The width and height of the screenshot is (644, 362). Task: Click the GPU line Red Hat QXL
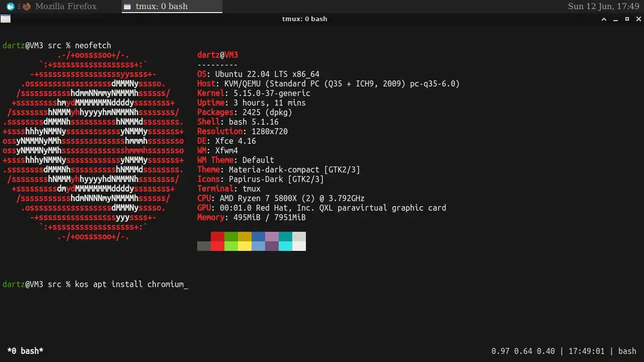point(321,208)
